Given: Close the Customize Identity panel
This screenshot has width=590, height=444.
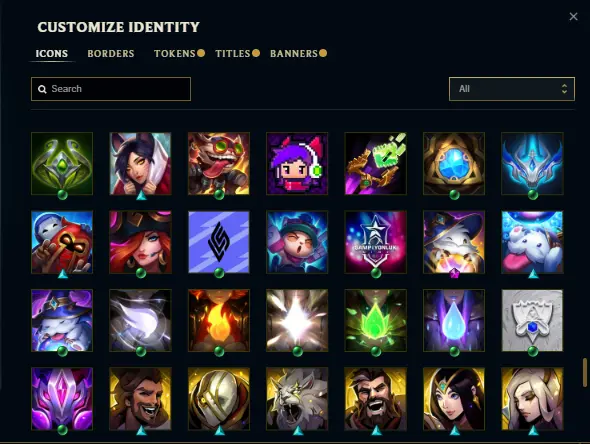Looking at the screenshot, I should pos(573,17).
